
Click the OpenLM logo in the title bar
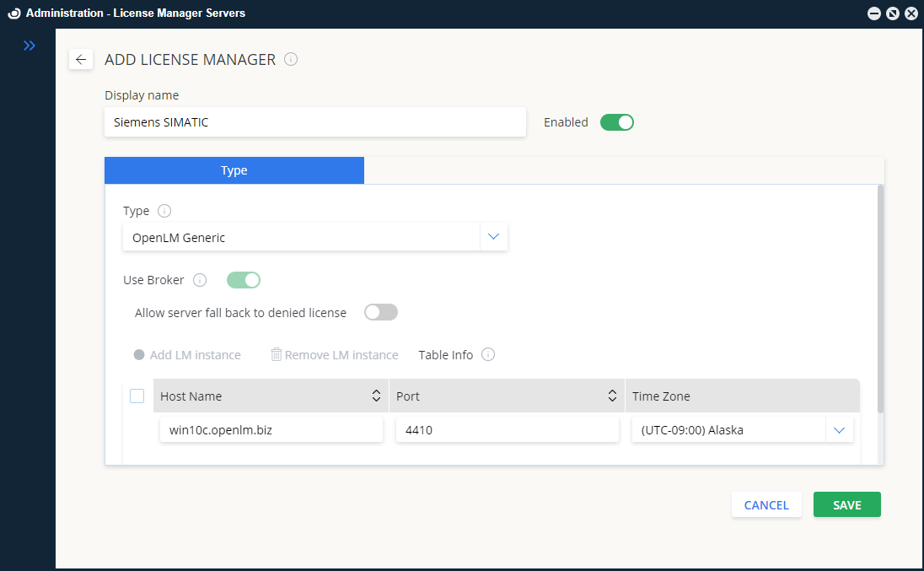coord(13,13)
